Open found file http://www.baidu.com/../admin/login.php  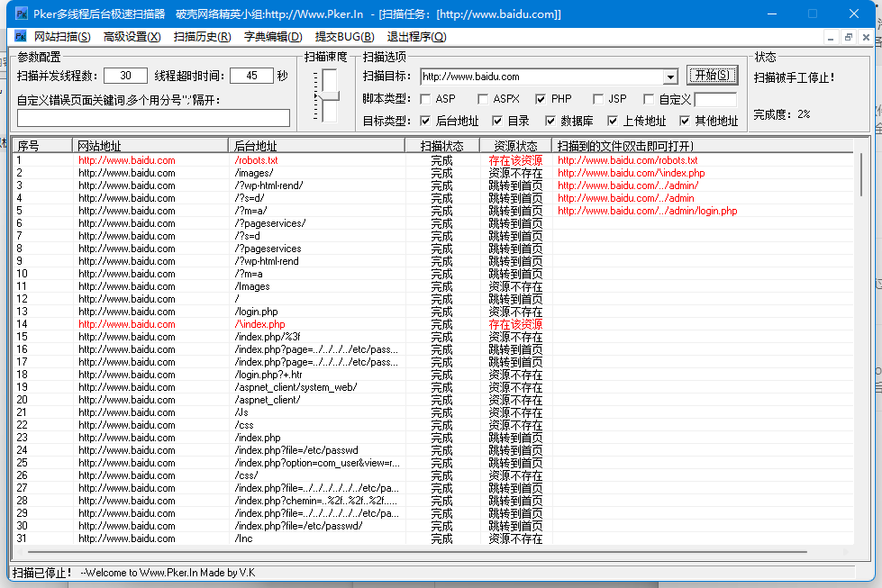(x=648, y=211)
